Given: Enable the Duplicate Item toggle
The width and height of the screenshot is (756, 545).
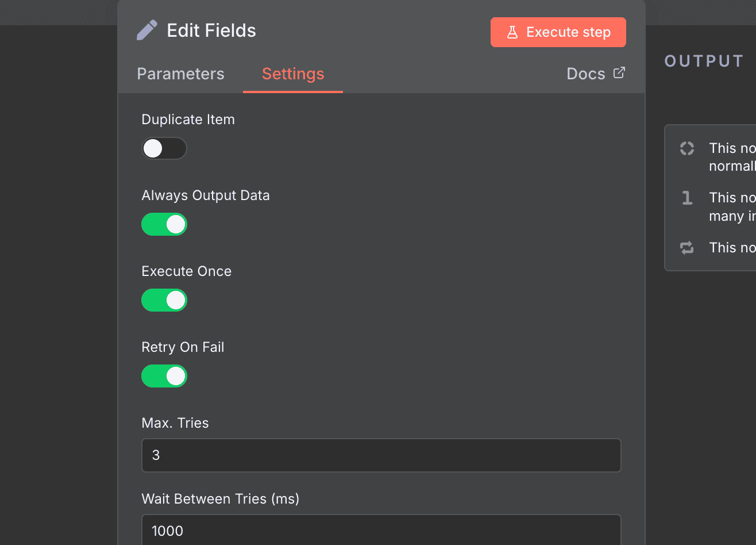Looking at the screenshot, I should click(x=164, y=148).
